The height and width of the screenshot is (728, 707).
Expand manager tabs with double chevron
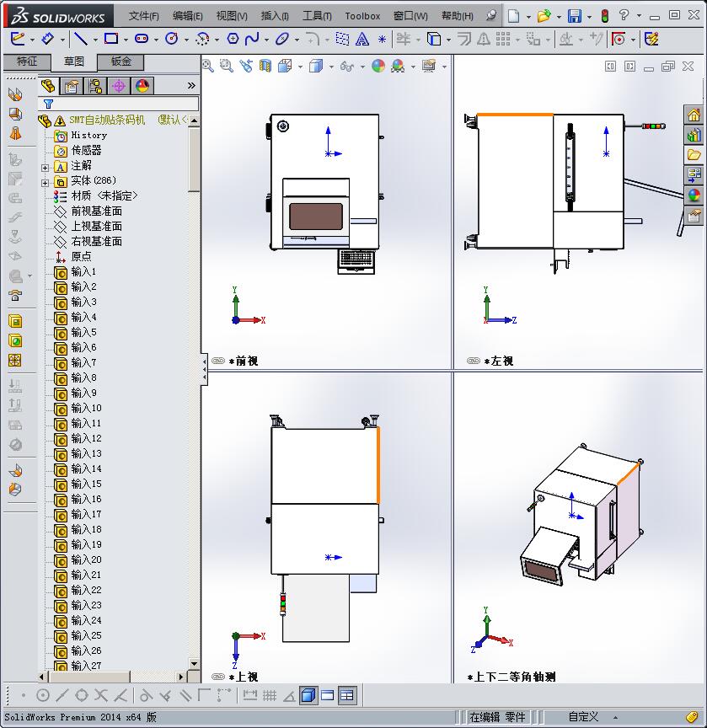(191, 85)
